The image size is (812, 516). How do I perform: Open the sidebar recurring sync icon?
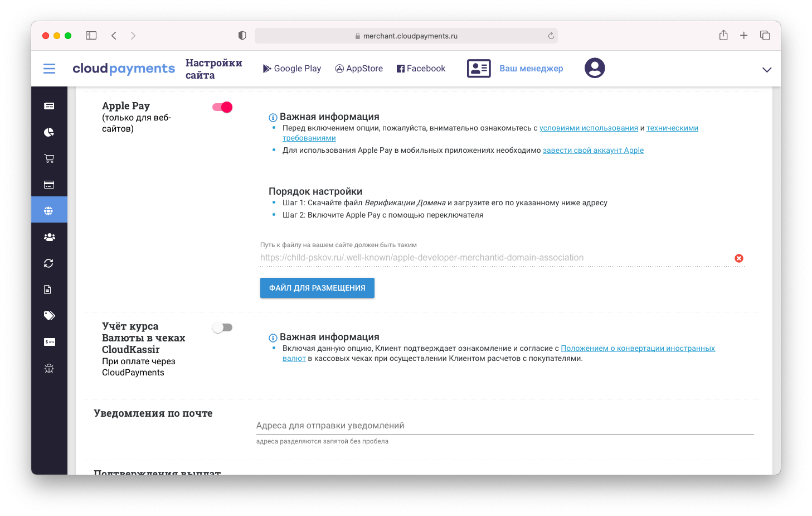point(49,263)
